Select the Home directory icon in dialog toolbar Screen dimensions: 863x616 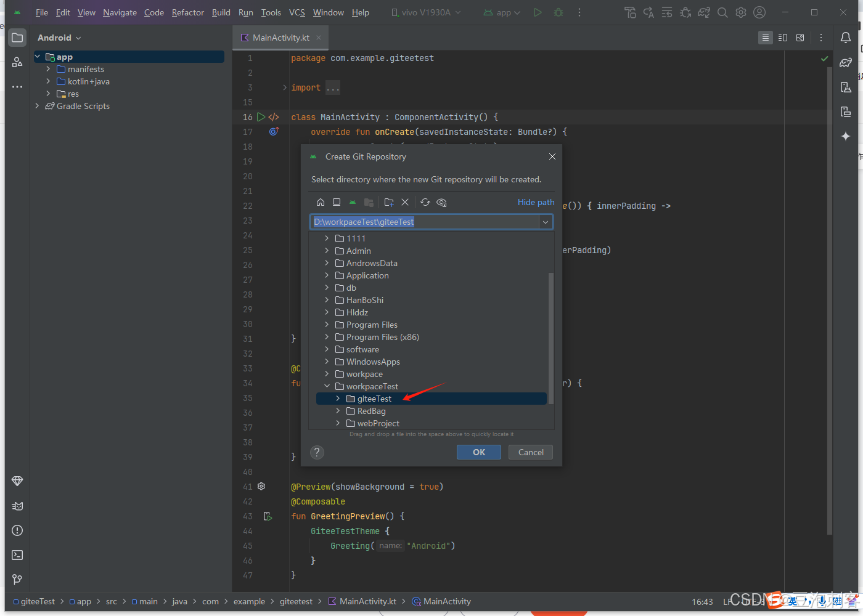tap(321, 202)
